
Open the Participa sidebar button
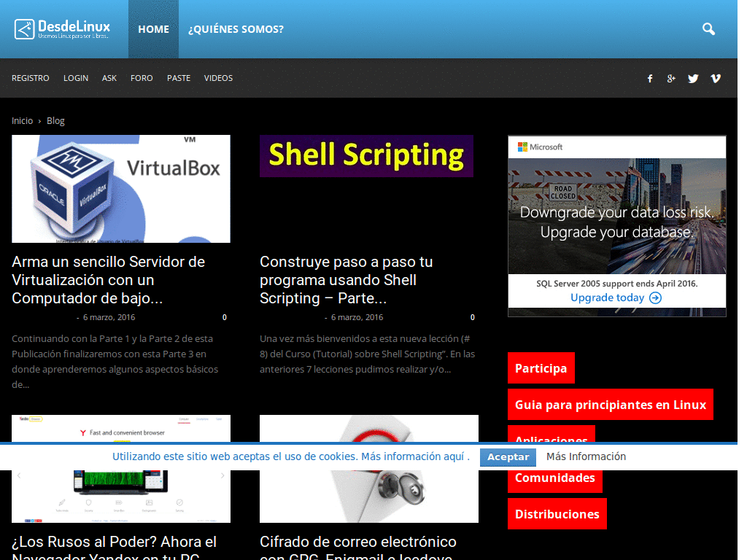(x=541, y=368)
